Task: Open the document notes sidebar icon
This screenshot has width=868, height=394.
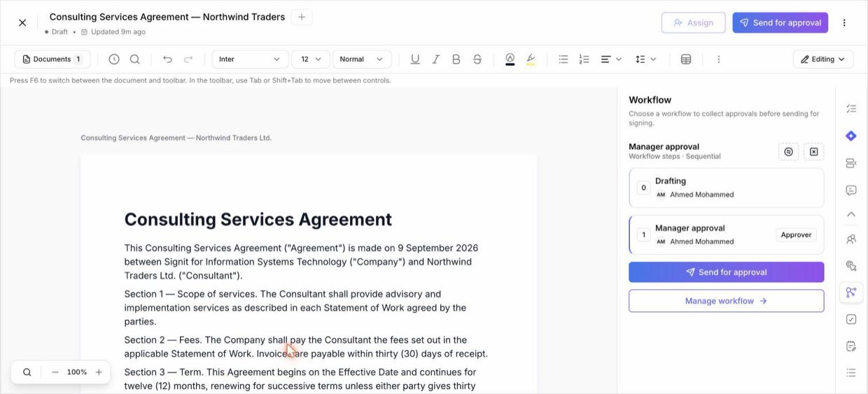Action: click(851, 346)
